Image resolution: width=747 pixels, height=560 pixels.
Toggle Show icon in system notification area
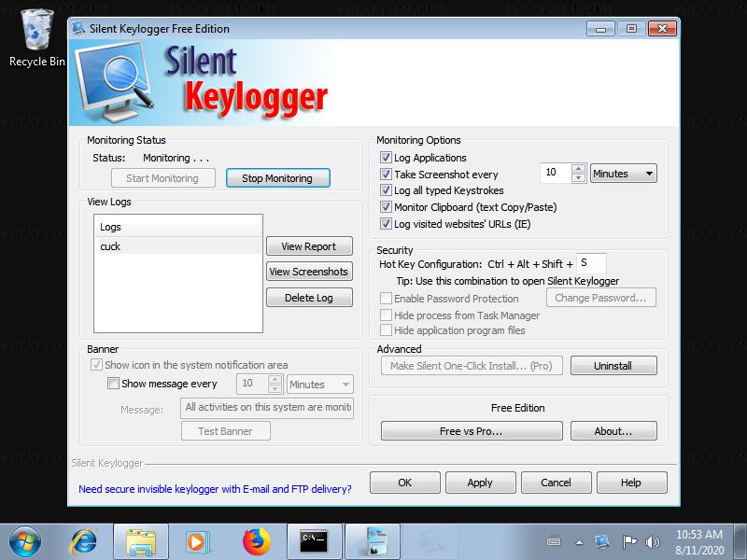coord(96,365)
